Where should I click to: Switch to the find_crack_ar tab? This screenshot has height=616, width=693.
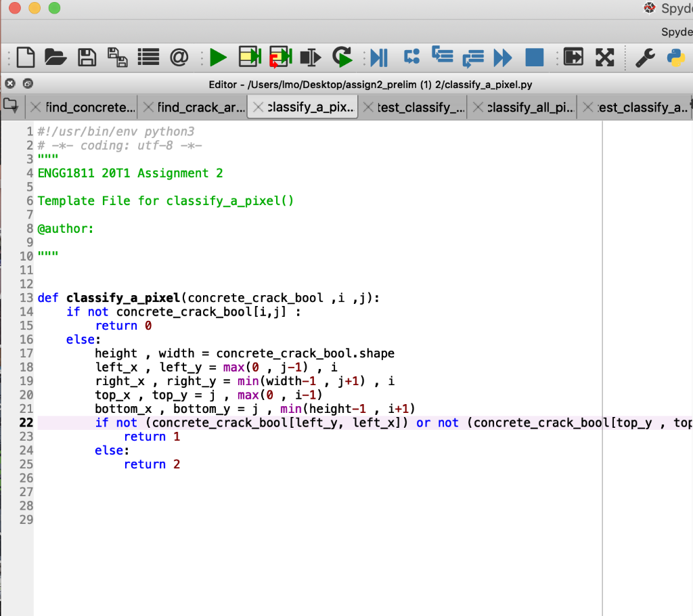click(201, 107)
